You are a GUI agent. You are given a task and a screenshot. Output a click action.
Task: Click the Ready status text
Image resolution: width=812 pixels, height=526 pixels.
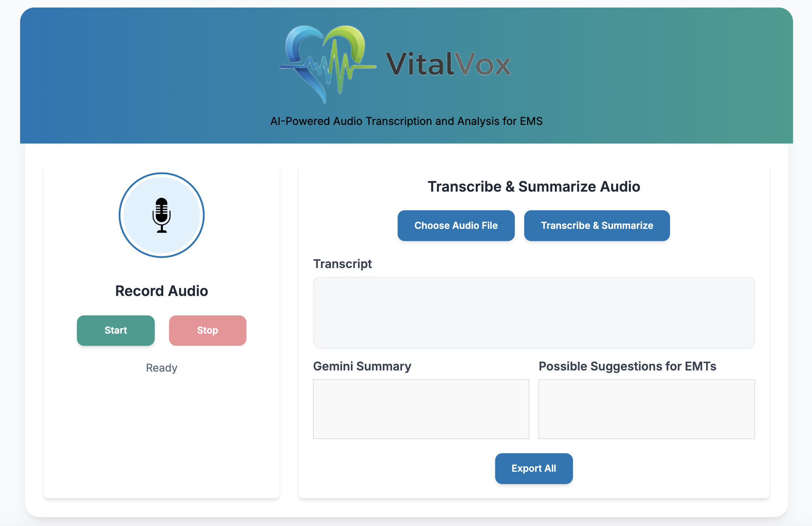point(162,368)
